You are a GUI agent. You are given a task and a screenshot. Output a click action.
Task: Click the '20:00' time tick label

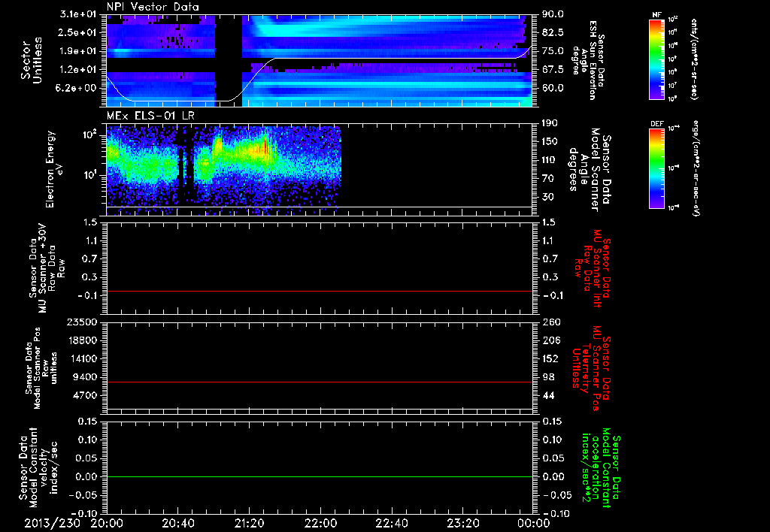[107, 523]
